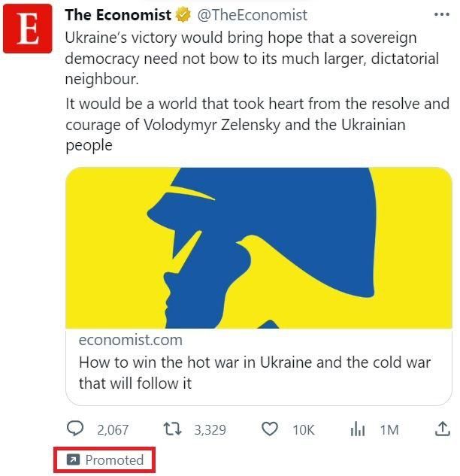Screen dimensions: 460x476
Task: Click the share upload arrow icon
Action: tap(443, 429)
